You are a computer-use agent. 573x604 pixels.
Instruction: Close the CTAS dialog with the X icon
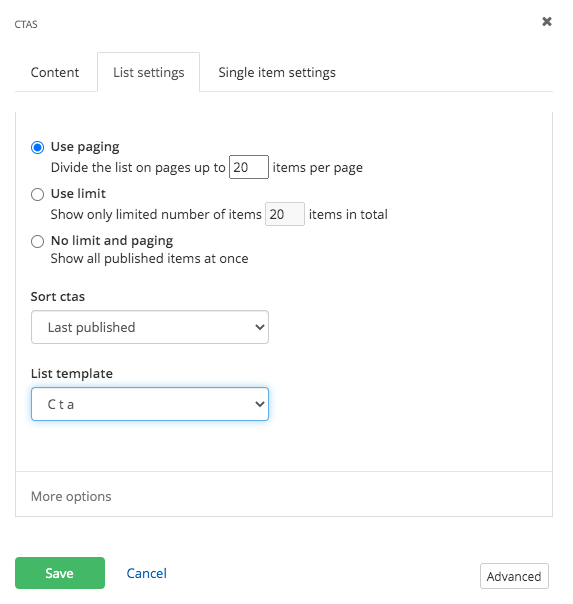[546, 22]
